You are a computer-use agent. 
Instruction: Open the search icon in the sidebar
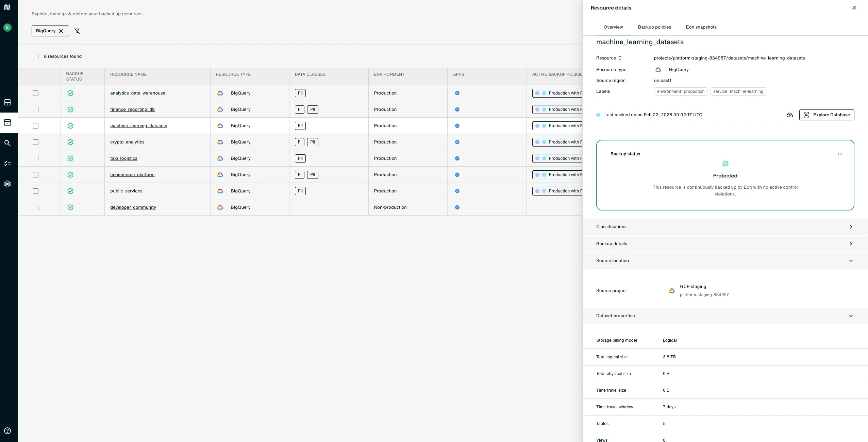tap(7, 143)
